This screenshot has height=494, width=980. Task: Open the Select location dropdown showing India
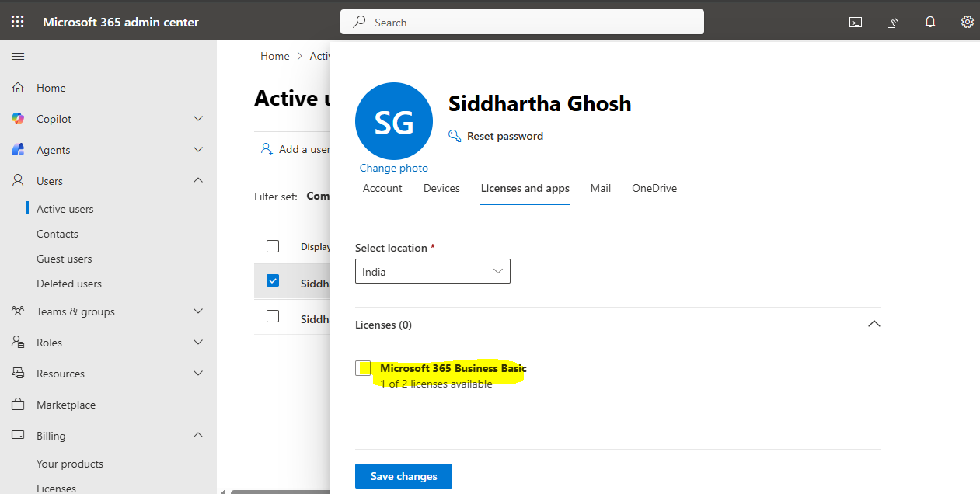click(x=433, y=272)
